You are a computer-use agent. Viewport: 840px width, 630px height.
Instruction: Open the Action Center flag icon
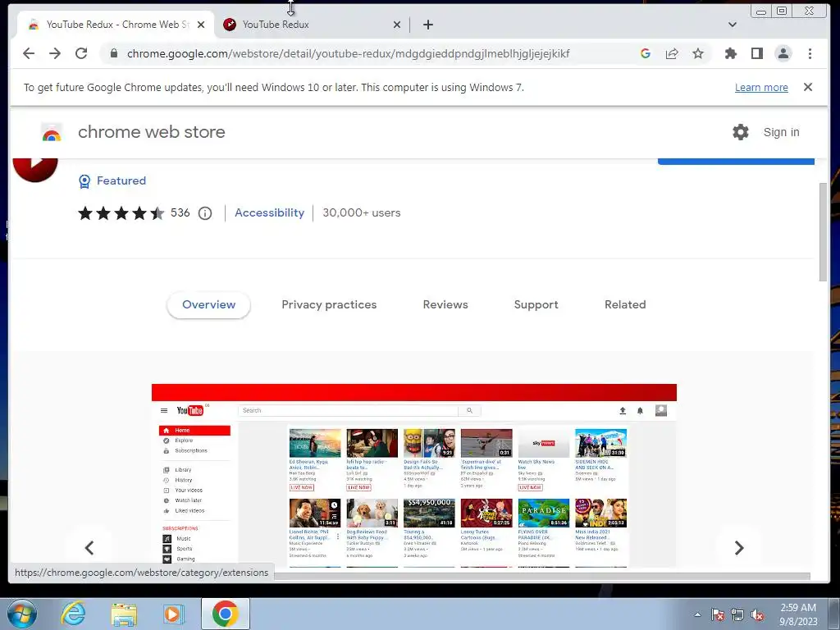[718, 614]
